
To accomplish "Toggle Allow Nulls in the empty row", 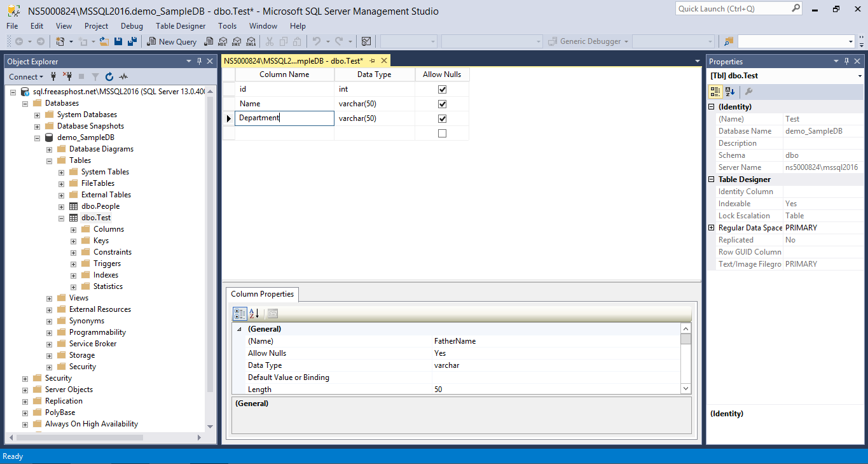I will (x=442, y=133).
